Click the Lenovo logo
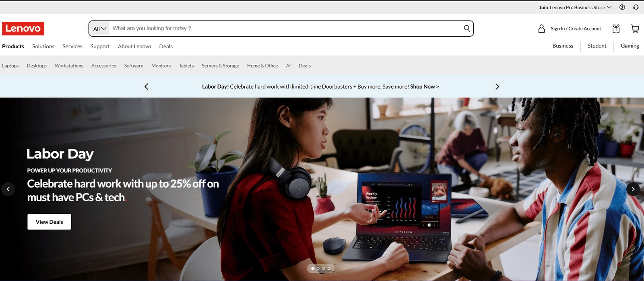This screenshot has width=644, height=281. click(23, 29)
